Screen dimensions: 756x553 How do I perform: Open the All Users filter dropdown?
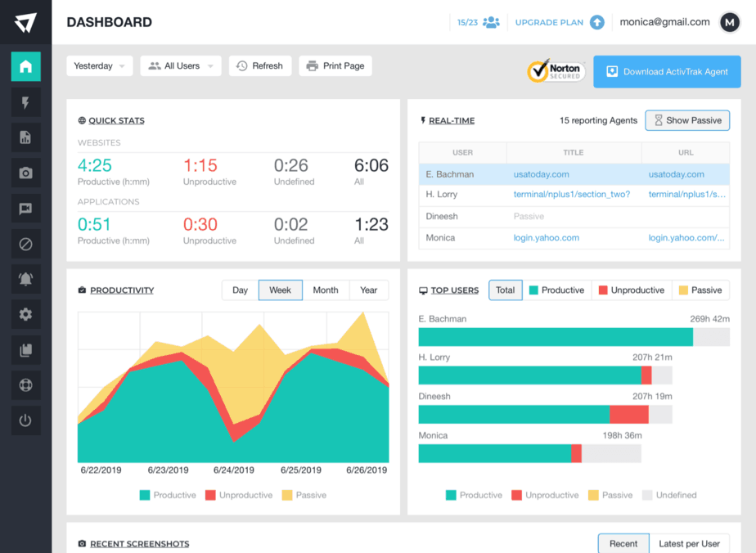[181, 66]
